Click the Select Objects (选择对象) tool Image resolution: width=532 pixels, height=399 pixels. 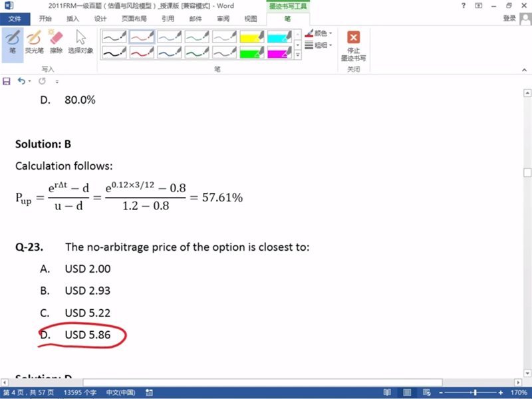coord(80,42)
